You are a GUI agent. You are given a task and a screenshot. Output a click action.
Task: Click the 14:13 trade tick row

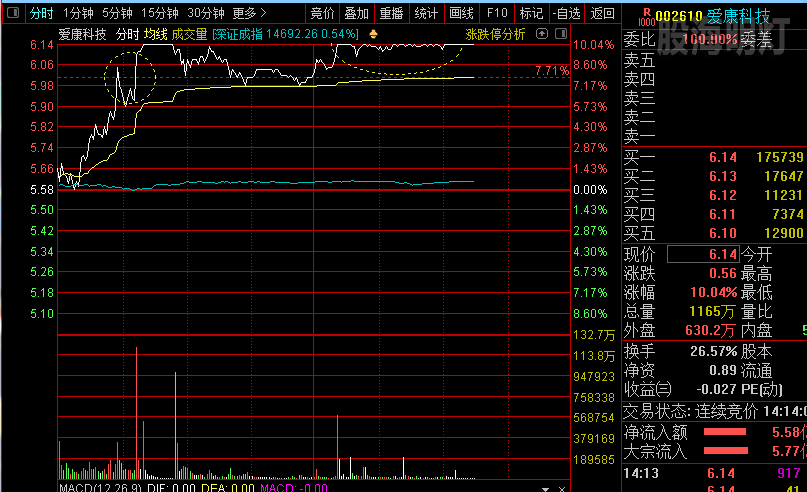(x=713, y=473)
